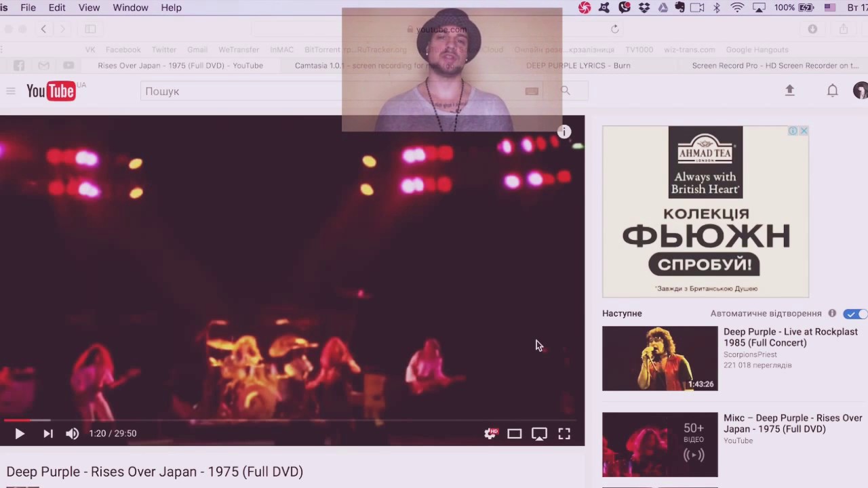
Task: Click the YouTube search magnifier button
Action: [x=565, y=91]
